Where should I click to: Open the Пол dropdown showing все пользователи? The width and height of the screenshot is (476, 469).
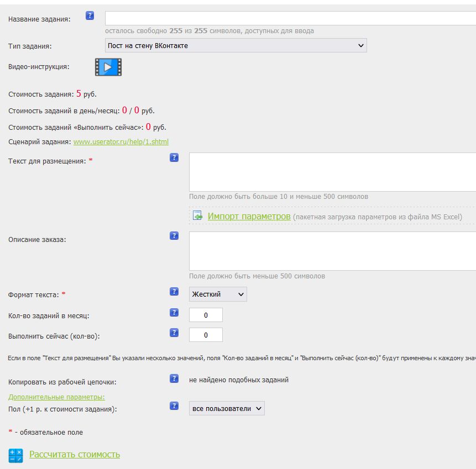pos(227,409)
